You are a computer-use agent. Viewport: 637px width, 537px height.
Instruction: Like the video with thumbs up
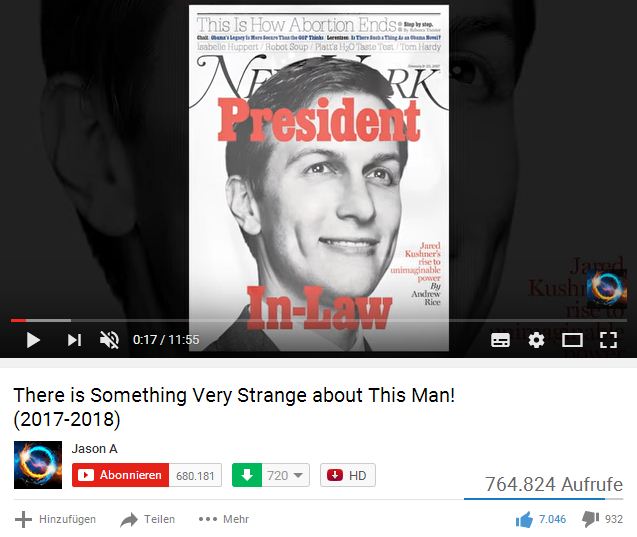[x=541, y=519]
